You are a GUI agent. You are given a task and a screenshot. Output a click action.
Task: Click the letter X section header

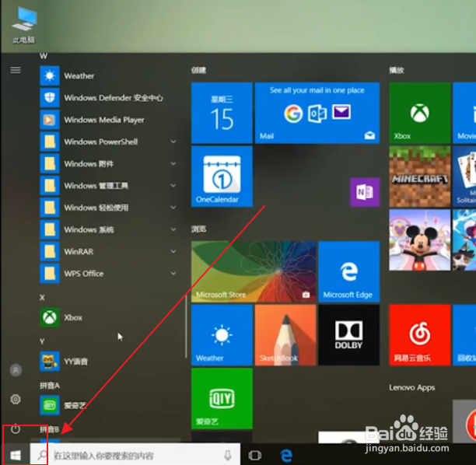click(x=42, y=298)
